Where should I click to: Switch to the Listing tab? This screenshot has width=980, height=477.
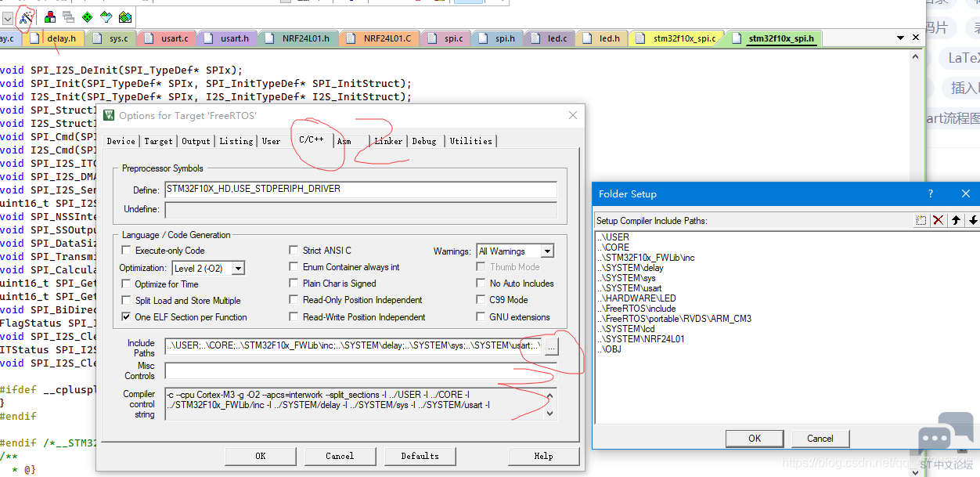tap(236, 141)
